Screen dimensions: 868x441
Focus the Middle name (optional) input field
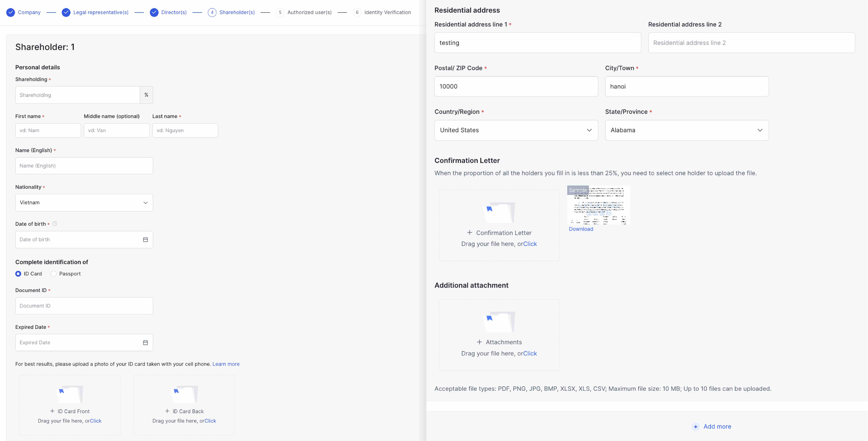[117, 130]
